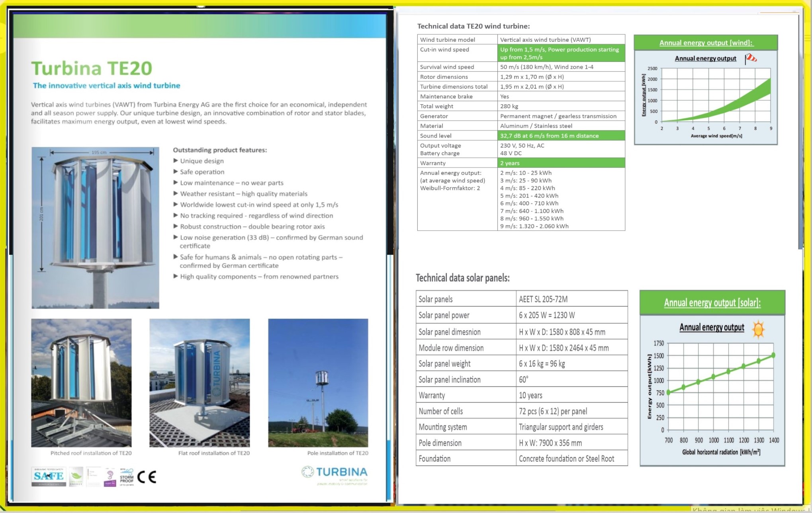Click the '50 m/s (180 km/h), Wind zone 1-4' cell

tap(561, 67)
